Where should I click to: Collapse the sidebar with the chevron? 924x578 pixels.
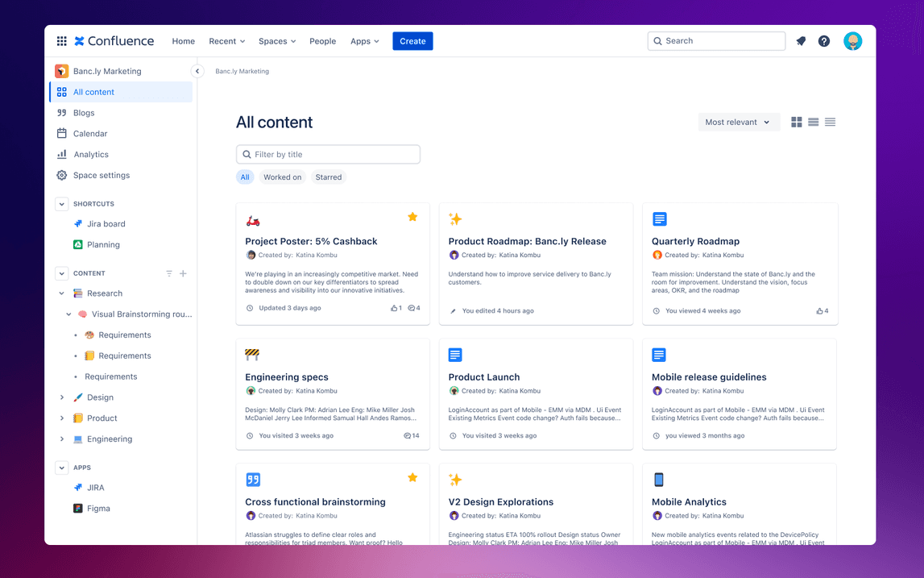197,71
